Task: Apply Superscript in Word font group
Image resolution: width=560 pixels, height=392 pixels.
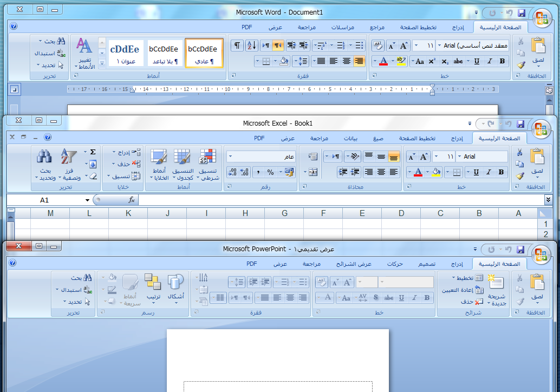Action: pyautogui.click(x=432, y=61)
